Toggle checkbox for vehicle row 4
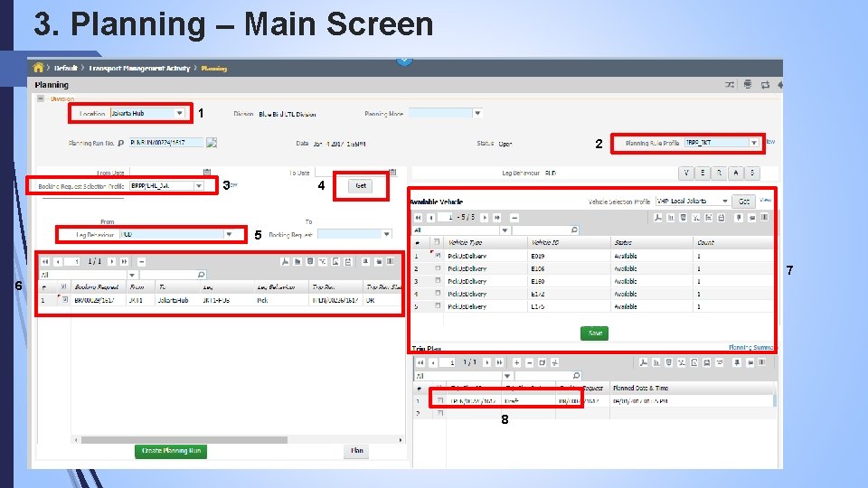 (x=438, y=293)
